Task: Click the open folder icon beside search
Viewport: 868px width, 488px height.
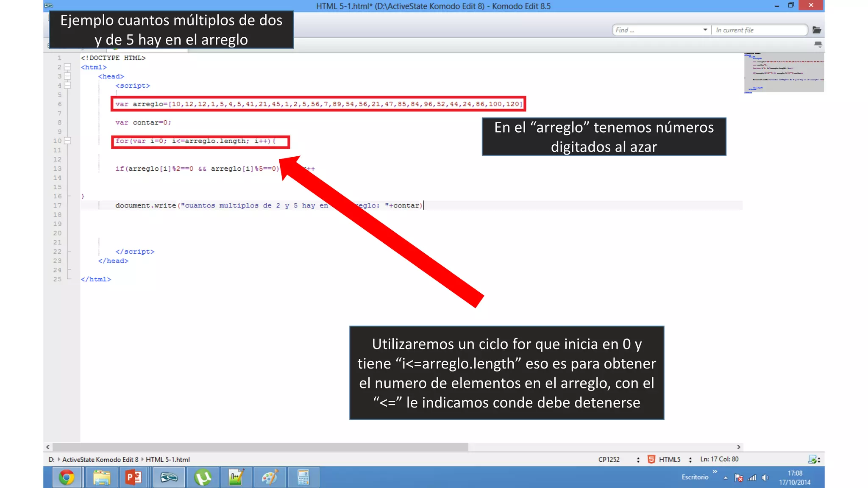Action: point(817,30)
